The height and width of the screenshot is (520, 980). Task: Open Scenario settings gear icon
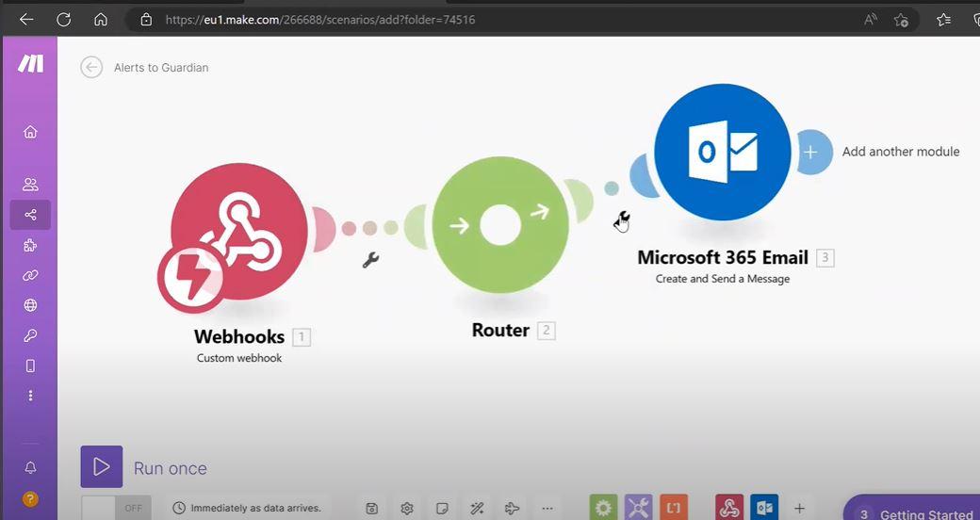(407, 508)
